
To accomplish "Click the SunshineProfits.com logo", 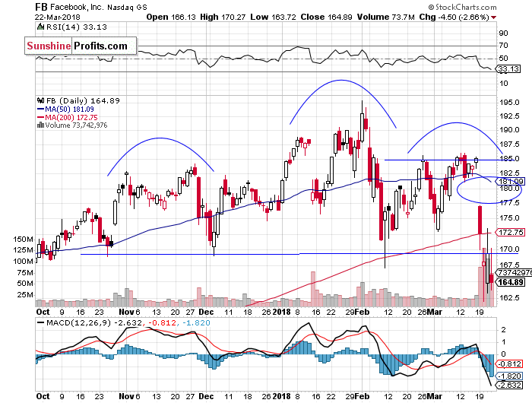I will [81, 46].
